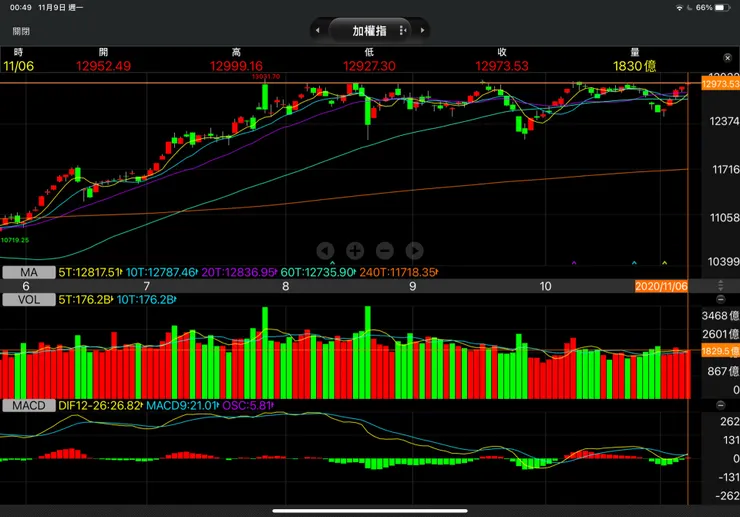Tap month label 9 on the date axis
This screenshot has height=517, width=740.
[412, 286]
